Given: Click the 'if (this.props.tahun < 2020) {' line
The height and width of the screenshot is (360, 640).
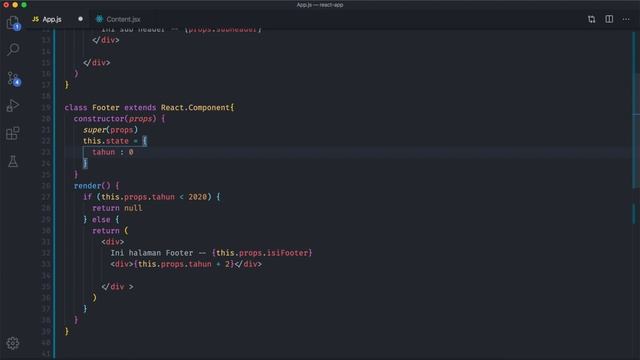Looking at the screenshot, I should click(152, 197).
